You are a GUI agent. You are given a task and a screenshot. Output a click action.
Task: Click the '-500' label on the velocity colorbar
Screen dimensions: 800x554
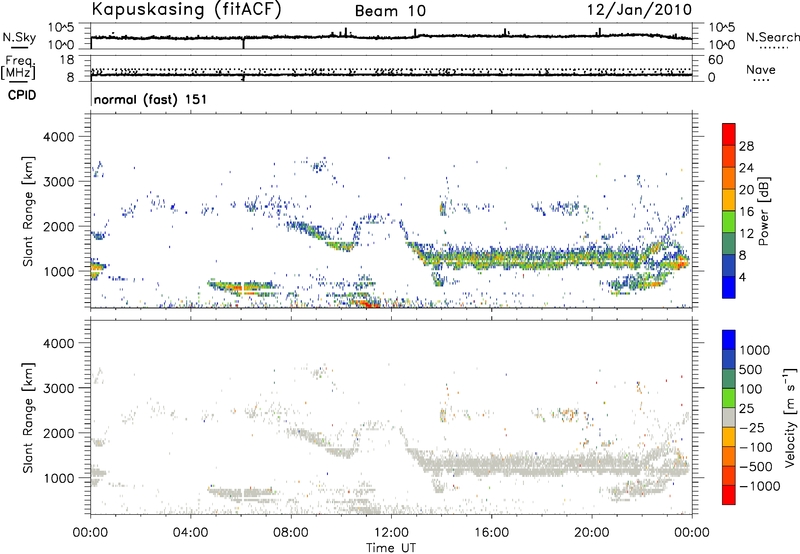[x=756, y=466]
